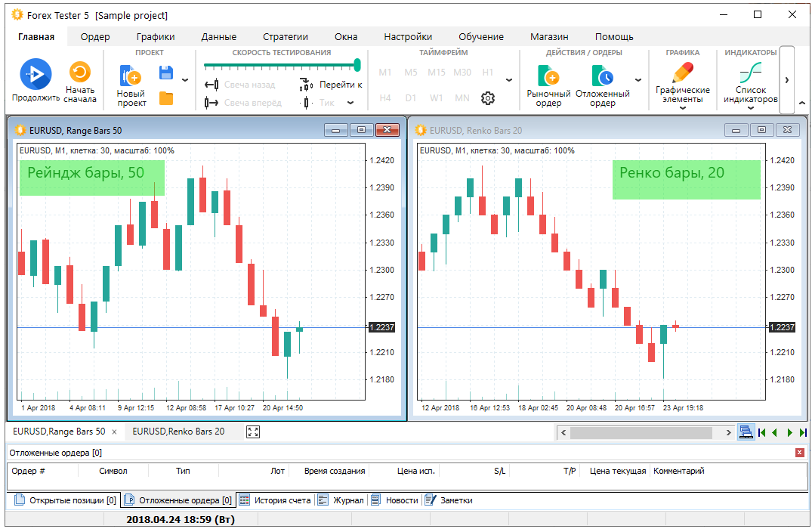Switch to the История счета tab
Image resolution: width=812 pixels, height=529 pixels.
click(x=275, y=500)
